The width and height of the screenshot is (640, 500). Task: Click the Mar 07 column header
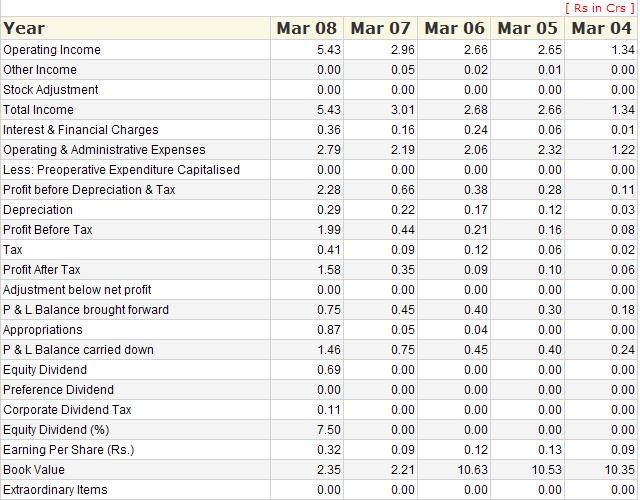(380, 28)
